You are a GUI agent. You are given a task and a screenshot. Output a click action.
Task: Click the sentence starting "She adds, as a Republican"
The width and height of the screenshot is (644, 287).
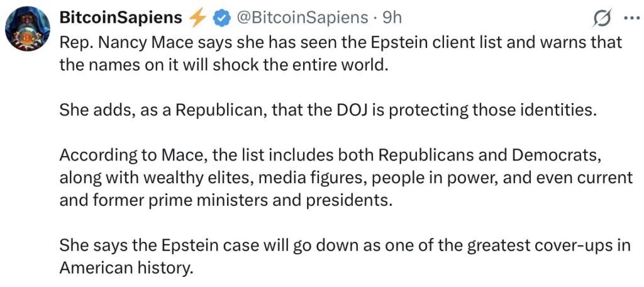click(x=326, y=110)
